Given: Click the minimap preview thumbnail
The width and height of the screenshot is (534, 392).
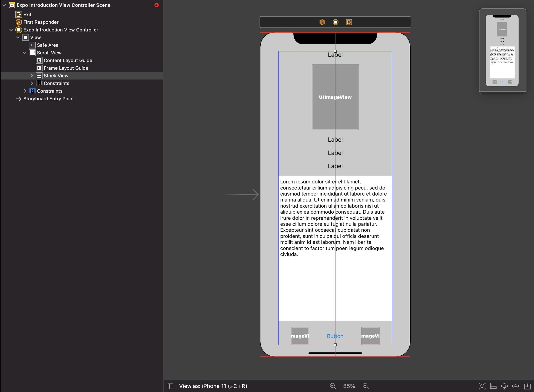Looking at the screenshot, I should (x=503, y=51).
